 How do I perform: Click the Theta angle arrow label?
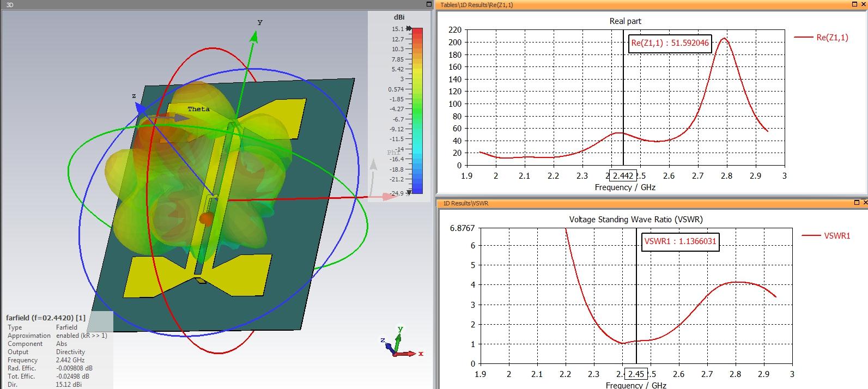[x=198, y=109]
